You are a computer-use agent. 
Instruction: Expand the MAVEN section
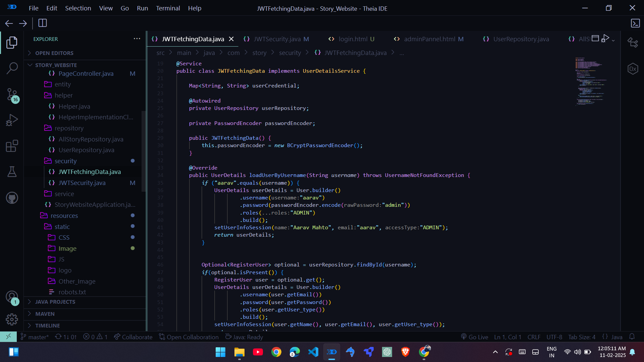[45, 314]
